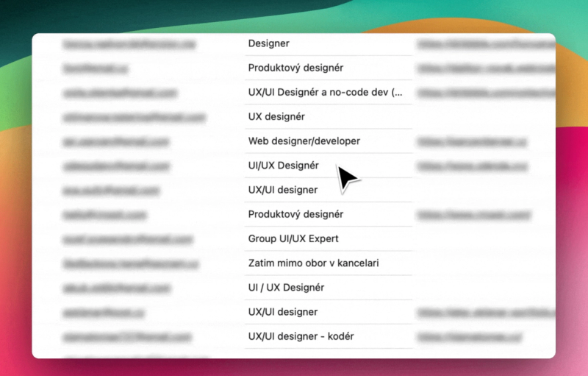Click the 'UX/UI Designér a no-code dev' cell

[329, 92]
